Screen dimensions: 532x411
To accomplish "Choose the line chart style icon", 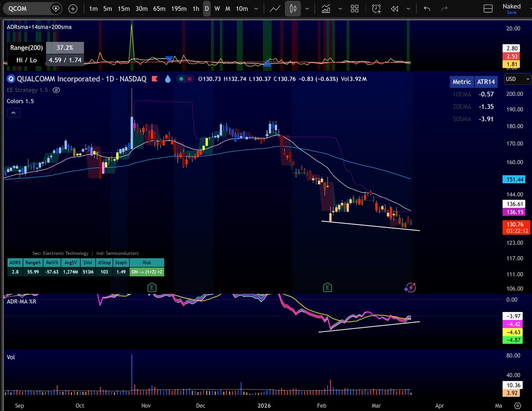I will [275, 8].
